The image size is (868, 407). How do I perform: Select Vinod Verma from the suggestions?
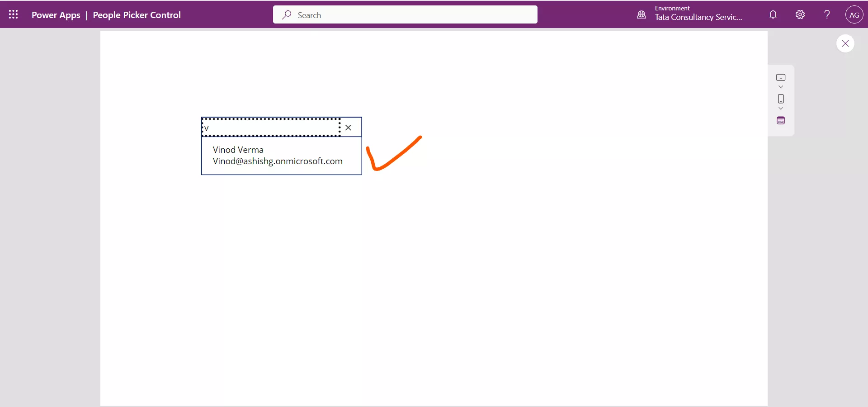coord(278,155)
